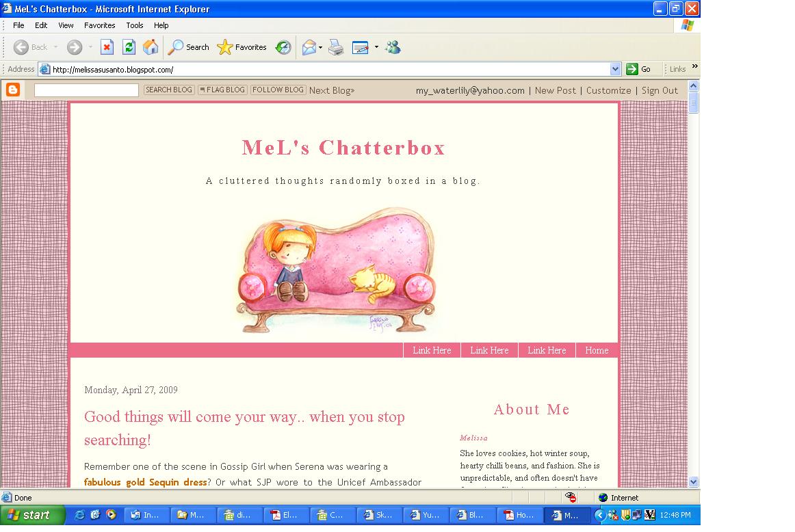This screenshot has width=795, height=532.
Task: Follow the Next Blog link
Action: (x=332, y=90)
